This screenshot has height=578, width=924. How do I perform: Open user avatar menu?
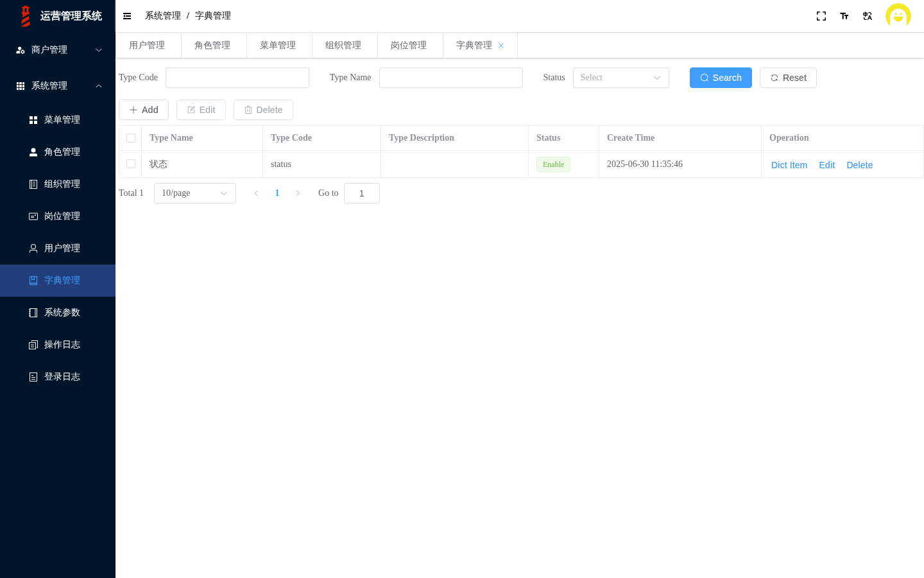click(898, 16)
